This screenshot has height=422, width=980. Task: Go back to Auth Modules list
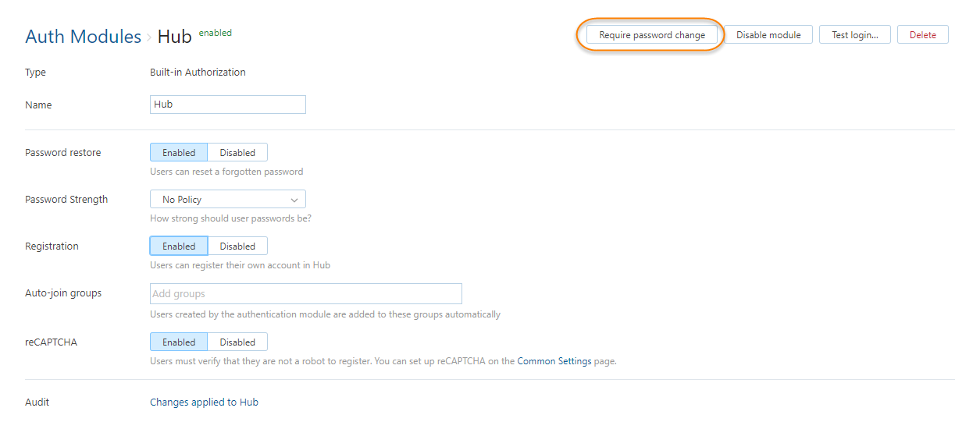[83, 37]
